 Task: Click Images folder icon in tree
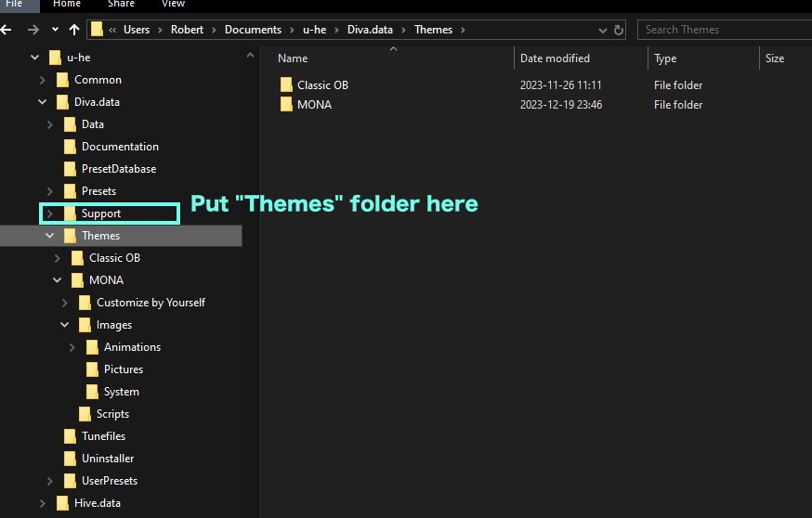pyautogui.click(x=85, y=325)
